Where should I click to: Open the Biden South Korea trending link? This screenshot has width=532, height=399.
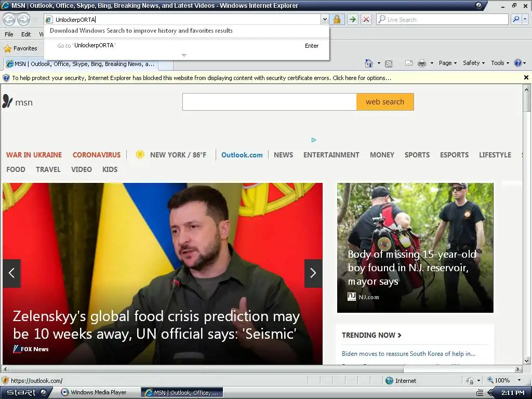coord(408,353)
